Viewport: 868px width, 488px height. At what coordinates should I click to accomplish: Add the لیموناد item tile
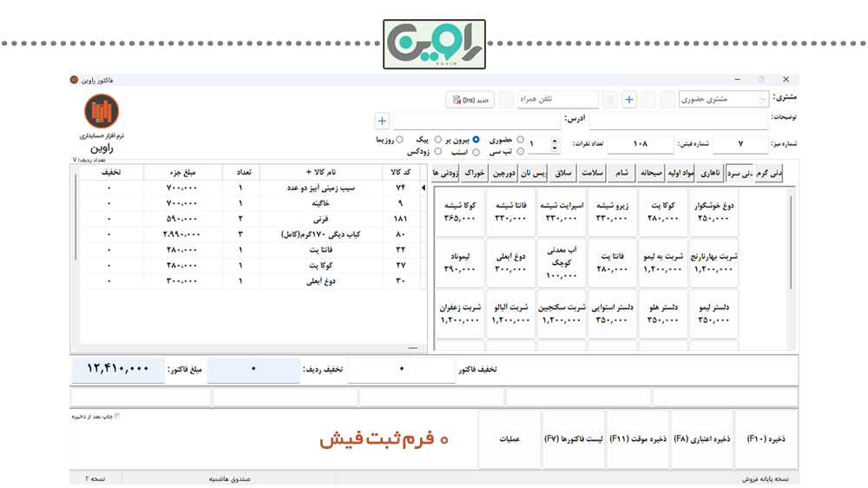point(459,262)
